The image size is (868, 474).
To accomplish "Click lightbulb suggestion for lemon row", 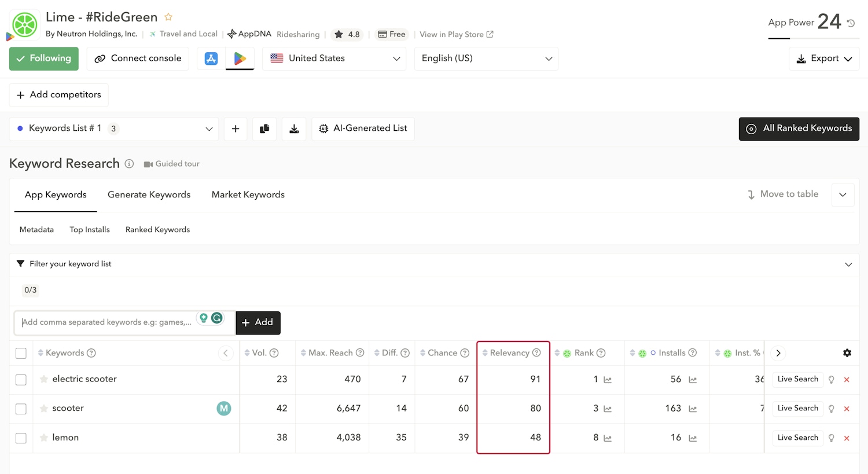I will coord(832,438).
